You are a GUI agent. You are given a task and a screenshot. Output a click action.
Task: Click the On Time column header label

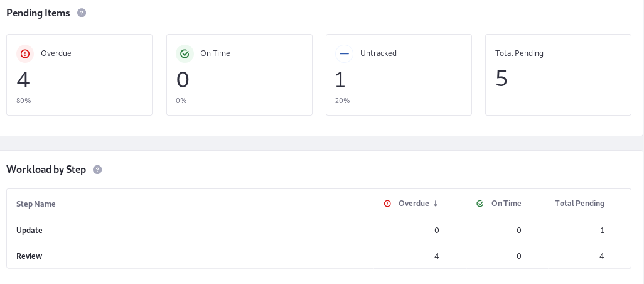pyautogui.click(x=507, y=204)
